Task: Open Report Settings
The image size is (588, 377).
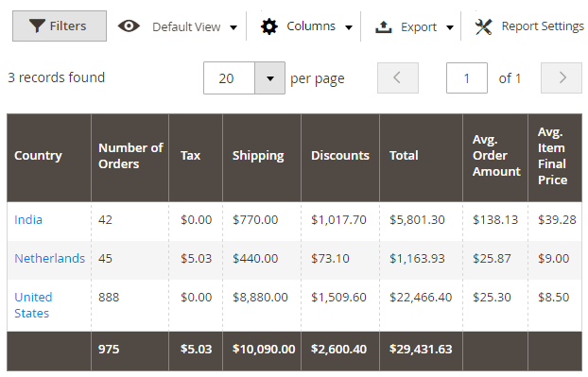Action: pyautogui.click(x=543, y=26)
